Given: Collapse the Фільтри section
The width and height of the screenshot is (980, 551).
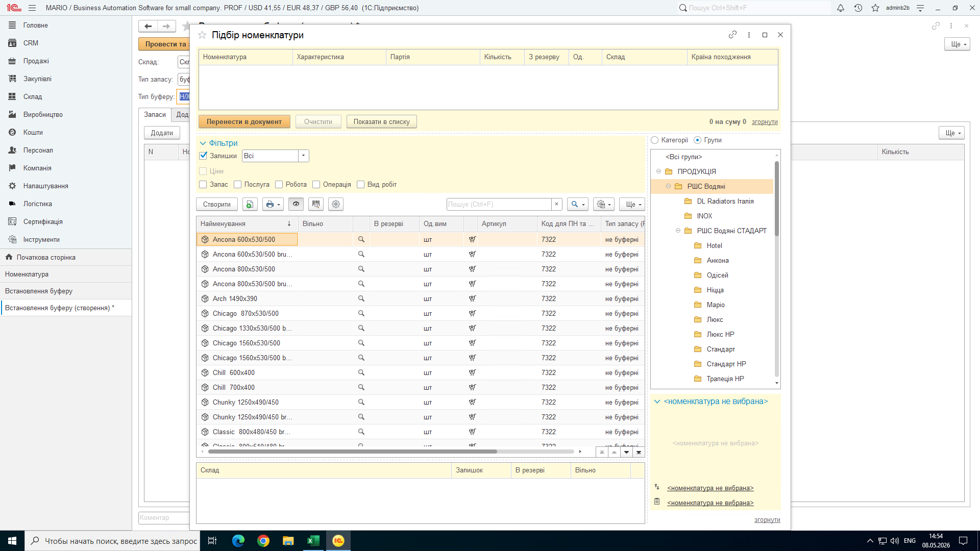Looking at the screenshot, I should [x=203, y=143].
